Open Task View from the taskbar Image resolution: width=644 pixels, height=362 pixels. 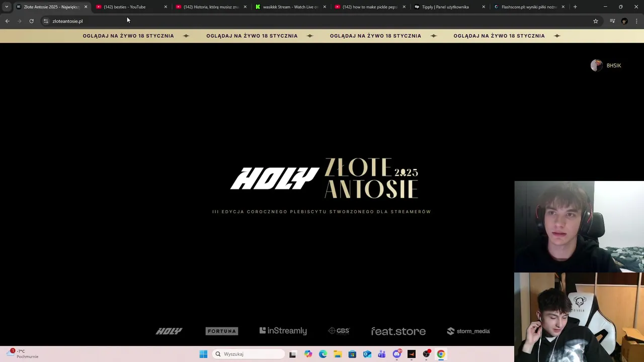pyautogui.click(x=293, y=354)
